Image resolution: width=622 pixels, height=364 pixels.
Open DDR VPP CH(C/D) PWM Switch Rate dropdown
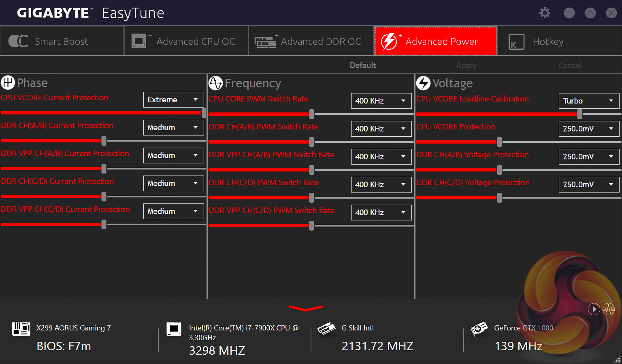(381, 212)
